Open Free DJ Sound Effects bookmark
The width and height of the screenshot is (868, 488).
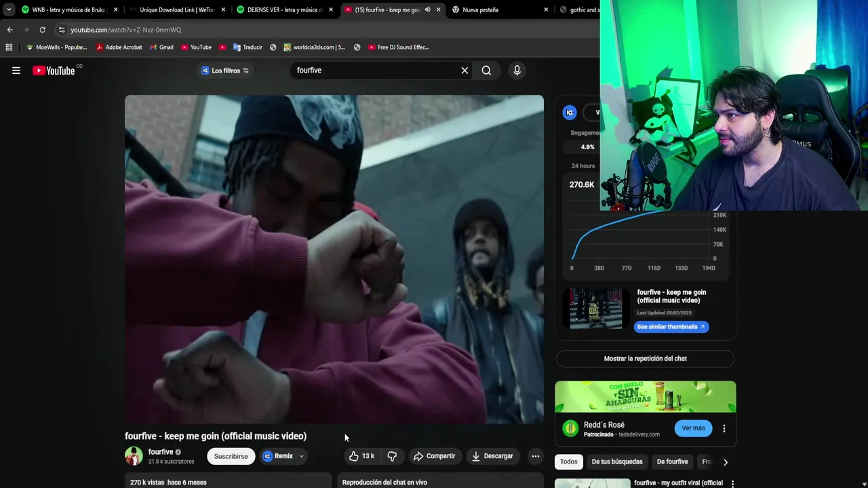[x=399, y=47]
